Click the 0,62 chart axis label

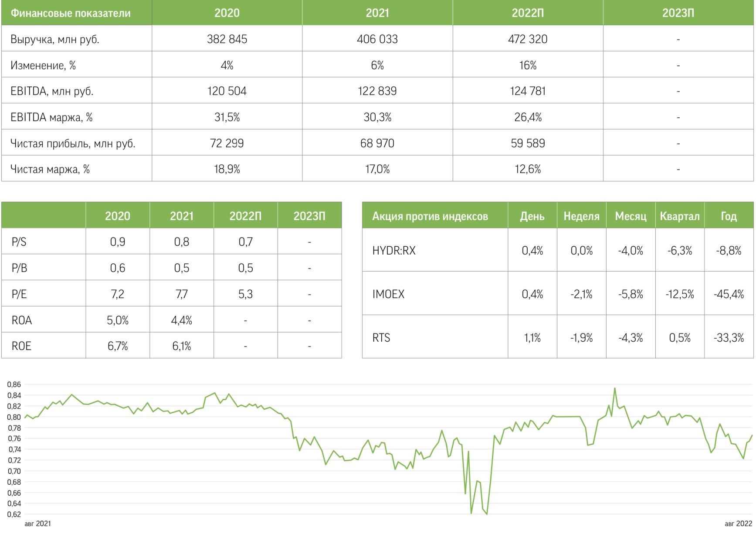coord(14,514)
